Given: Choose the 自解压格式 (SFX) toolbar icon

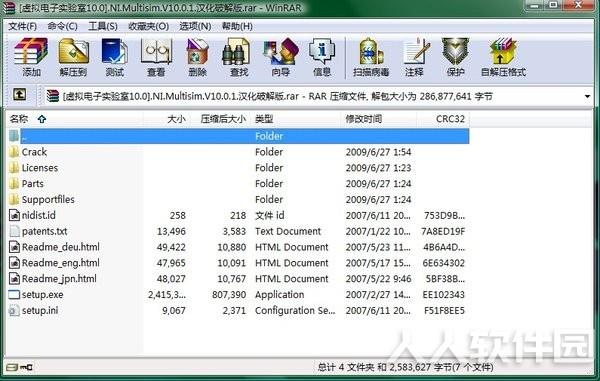Looking at the screenshot, I should 503,57.
